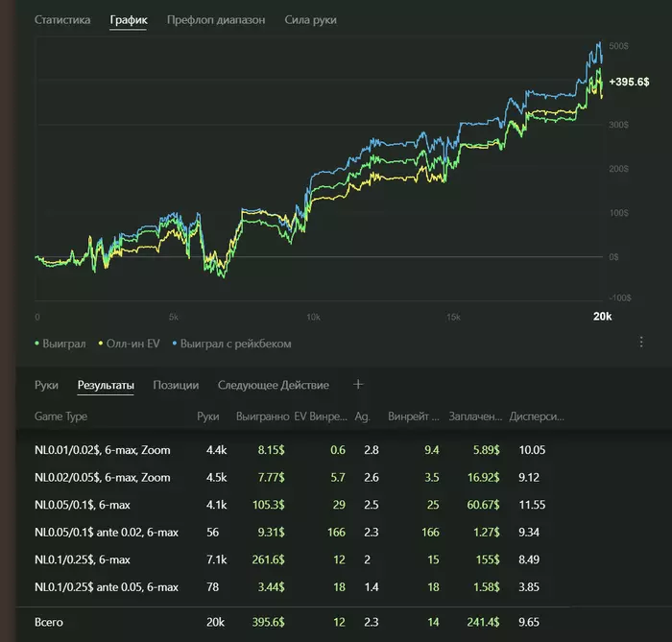Sort by the Ag. column header

click(x=362, y=416)
